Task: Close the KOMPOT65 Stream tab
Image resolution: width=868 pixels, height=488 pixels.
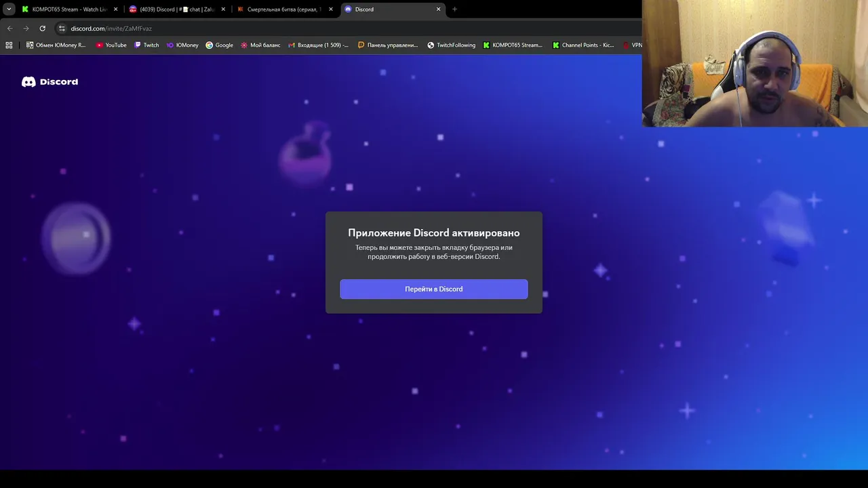Action: point(115,9)
